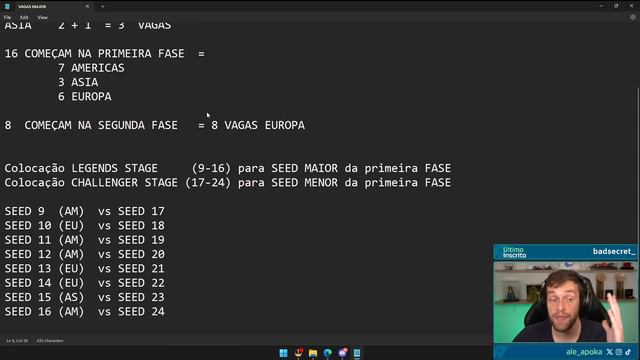The width and height of the screenshot is (640, 360).
Task: Click the TikTok icon in overlay
Action: [628, 352]
